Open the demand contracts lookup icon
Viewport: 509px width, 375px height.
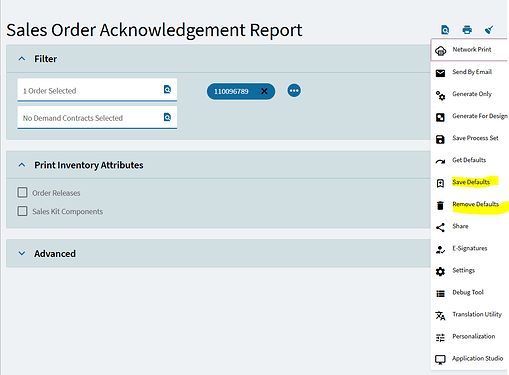[x=167, y=117]
